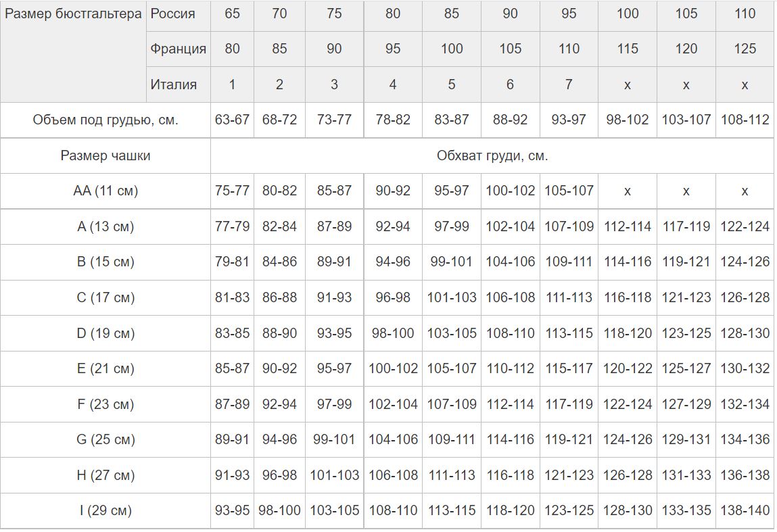Select the "I (29 см)" cup size label
The height and width of the screenshot is (532, 777).
click(x=105, y=510)
